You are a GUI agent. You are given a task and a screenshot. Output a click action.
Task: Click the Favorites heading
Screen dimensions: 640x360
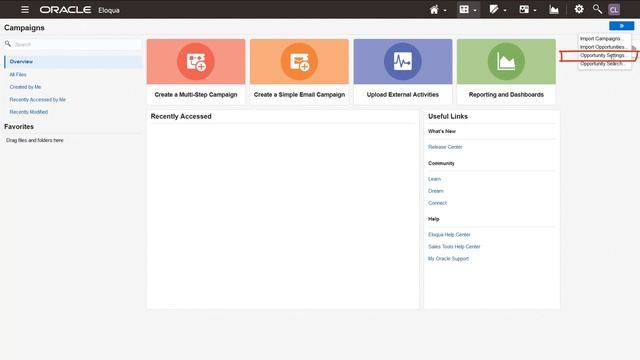[19, 127]
